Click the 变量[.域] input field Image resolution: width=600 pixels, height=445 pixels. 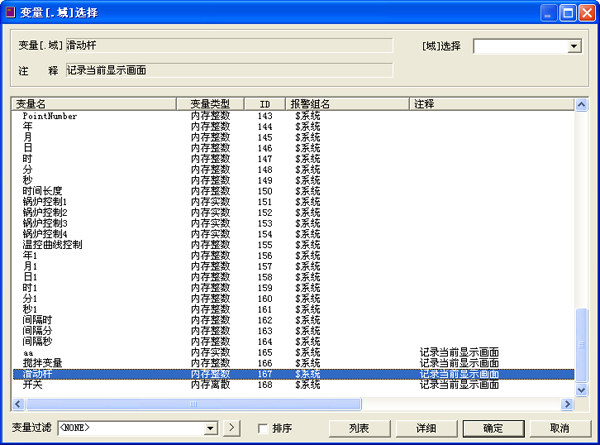click(229, 46)
